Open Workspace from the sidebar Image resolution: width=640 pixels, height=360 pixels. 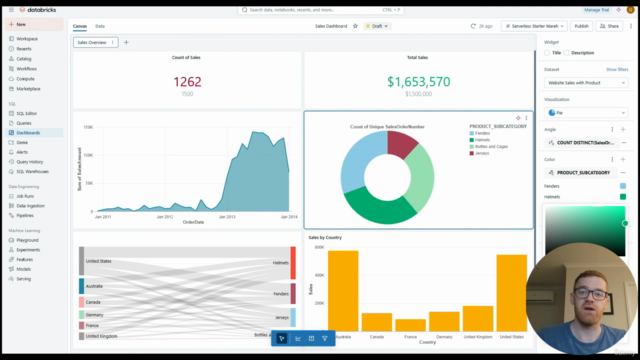(x=27, y=39)
